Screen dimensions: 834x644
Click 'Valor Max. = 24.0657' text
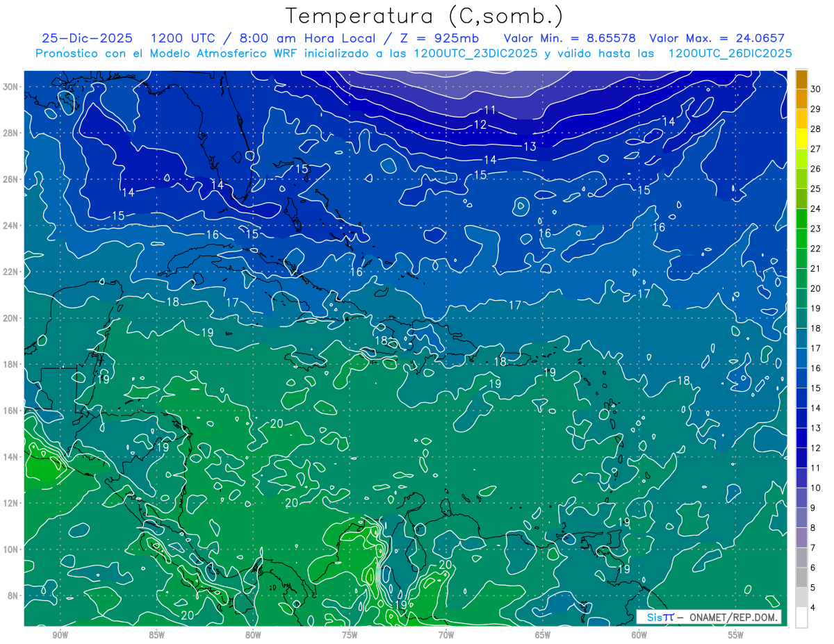717,38
